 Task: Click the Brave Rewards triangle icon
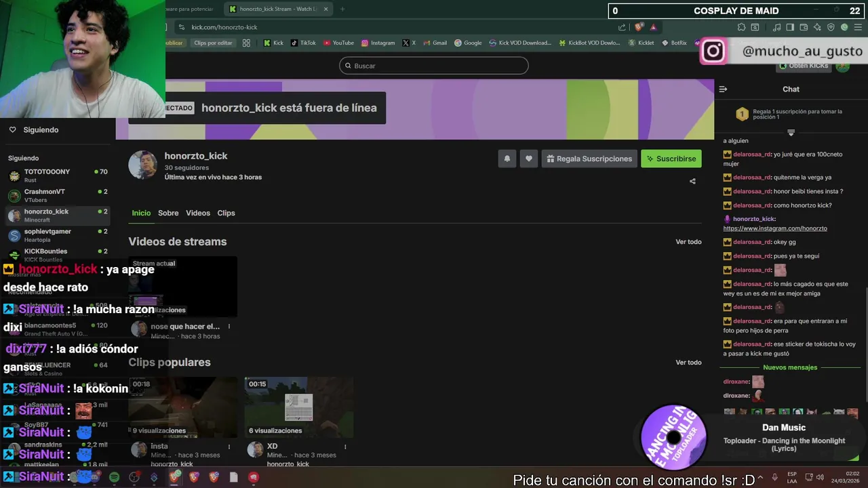654,27
